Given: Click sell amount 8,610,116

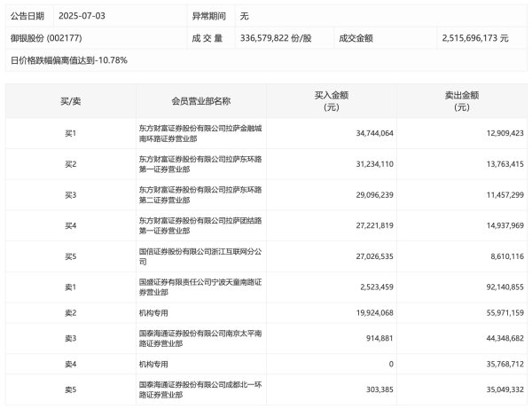Looking at the screenshot, I should point(507,256).
